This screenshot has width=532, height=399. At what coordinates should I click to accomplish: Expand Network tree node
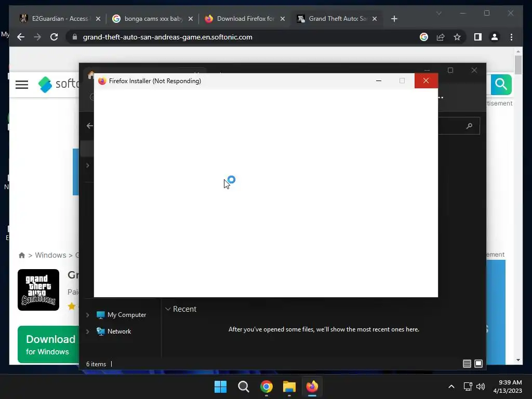click(x=87, y=331)
